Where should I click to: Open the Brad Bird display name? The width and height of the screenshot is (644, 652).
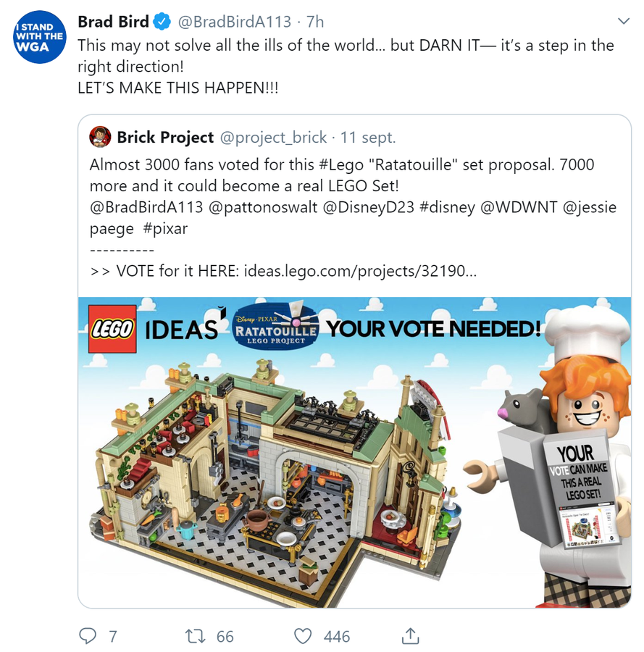tap(113, 22)
